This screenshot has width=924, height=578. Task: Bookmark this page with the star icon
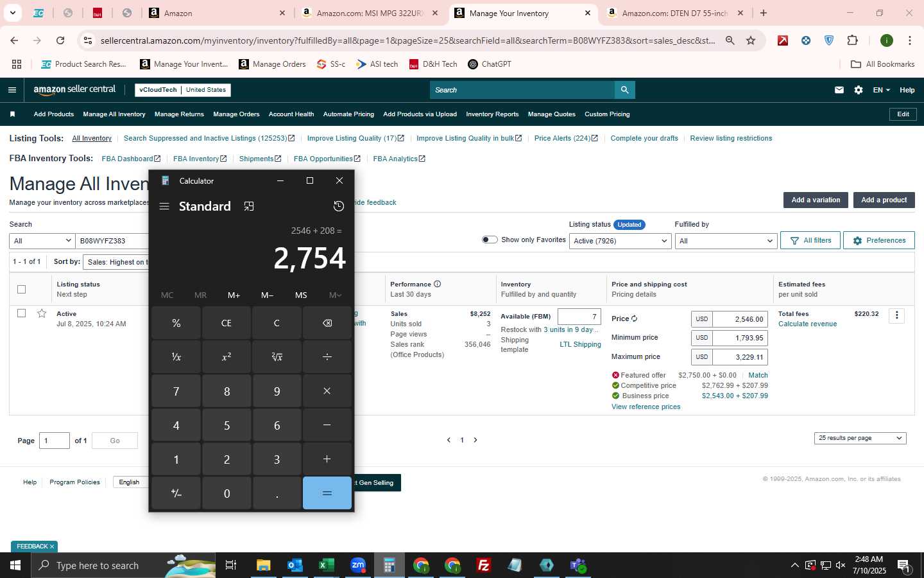click(x=751, y=40)
